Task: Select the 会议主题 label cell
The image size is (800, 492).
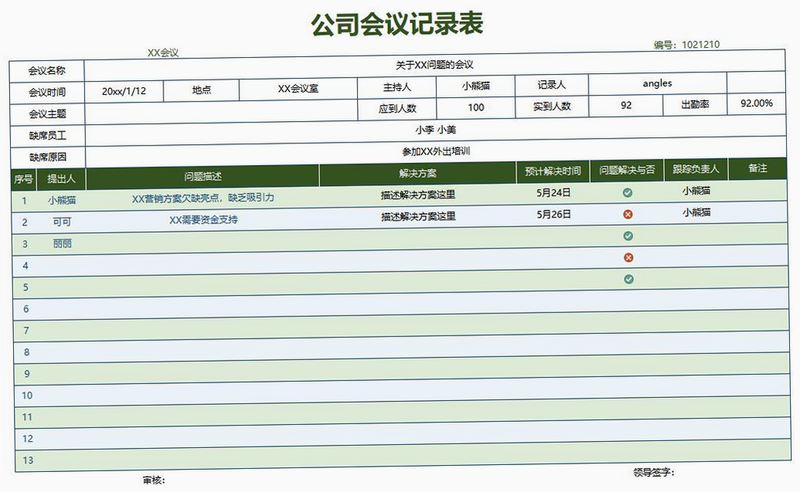Action: tap(47, 114)
